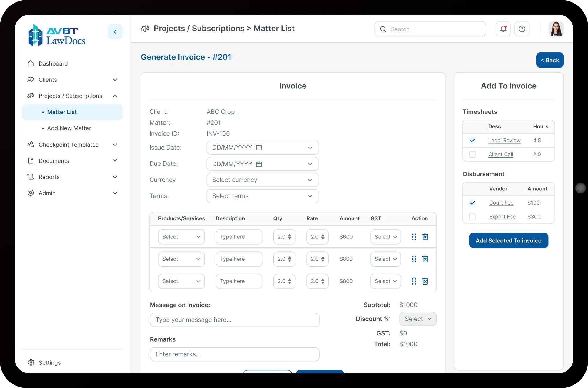Viewport: 588px width, 388px height.
Task: Check the Client Call timesheet
Action: [x=472, y=154]
